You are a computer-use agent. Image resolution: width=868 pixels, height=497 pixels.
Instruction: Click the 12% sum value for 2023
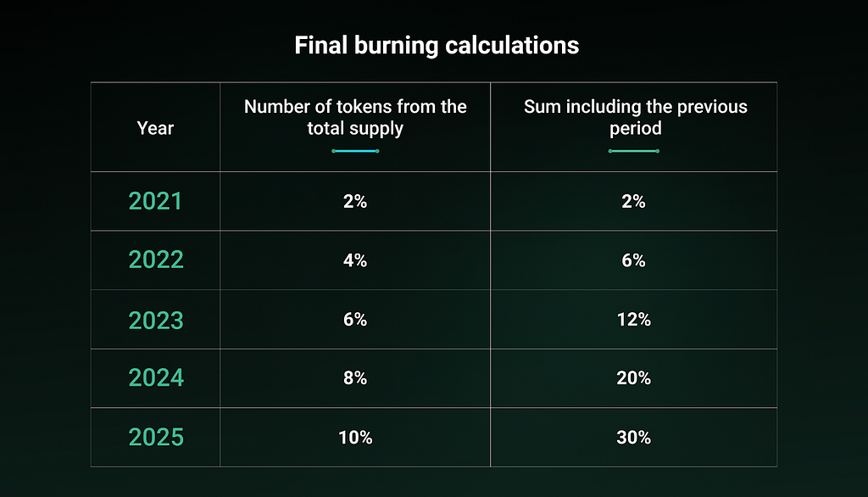[x=634, y=320]
